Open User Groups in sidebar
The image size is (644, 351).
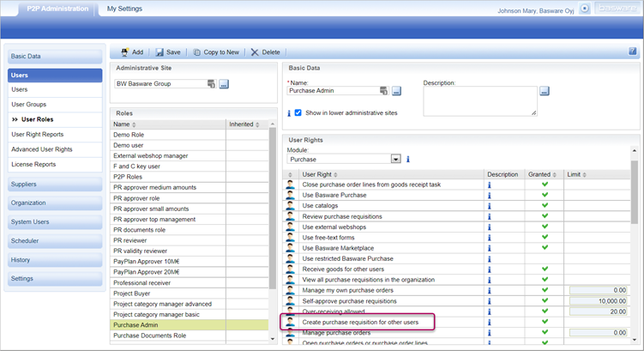[29, 105]
